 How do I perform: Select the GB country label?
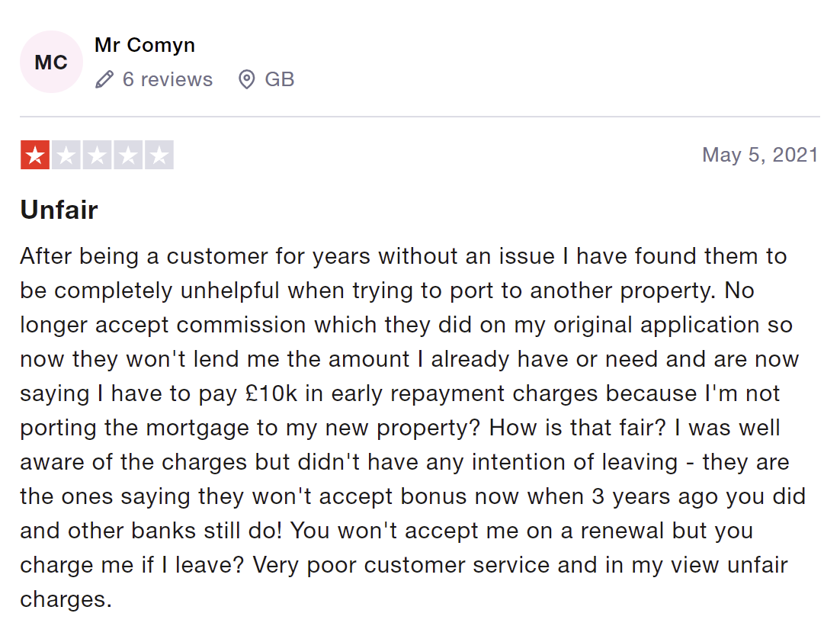(280, 79)
